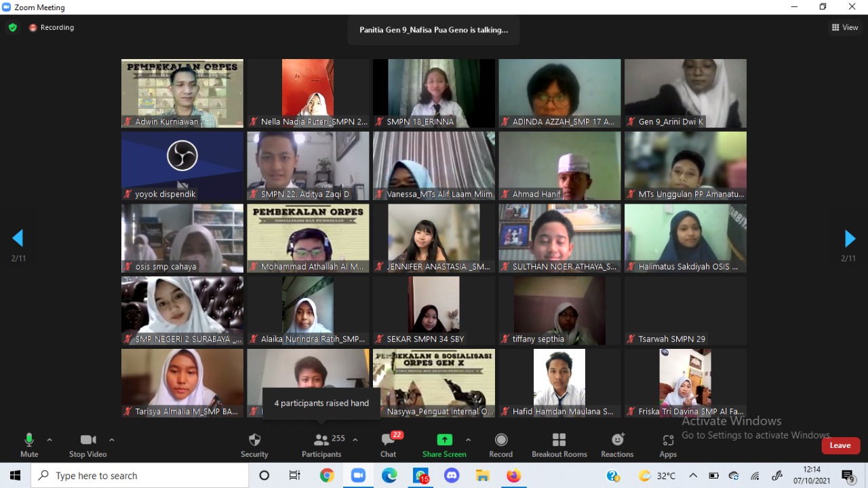Select SULTHAN NOER ATHAYA tile
The image size is (868, 488).
coord(559,238)
